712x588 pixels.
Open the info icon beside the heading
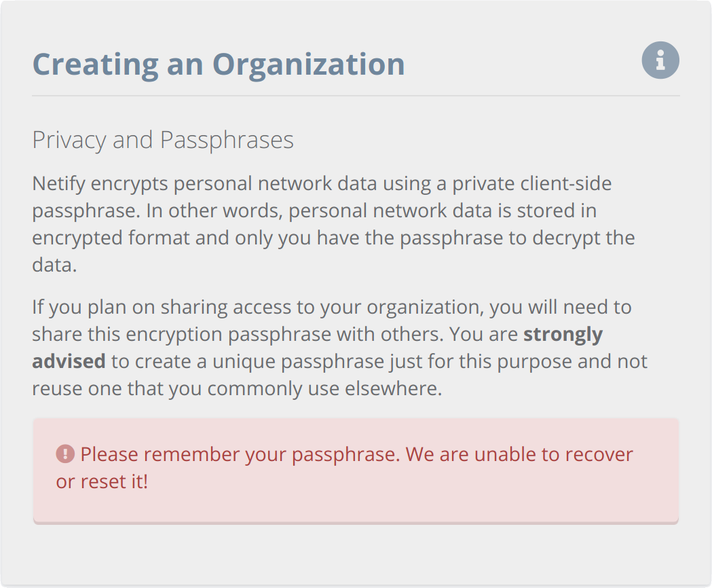coord(660,60)
